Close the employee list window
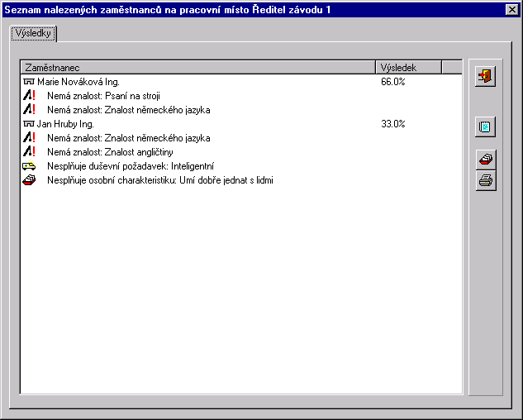 point(512,10)
